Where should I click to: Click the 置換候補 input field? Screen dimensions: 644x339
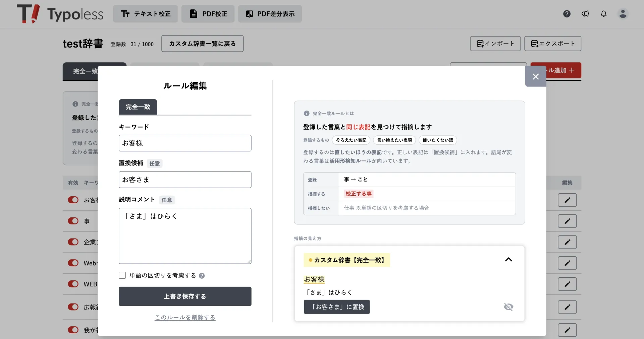(x=185, y=180)
